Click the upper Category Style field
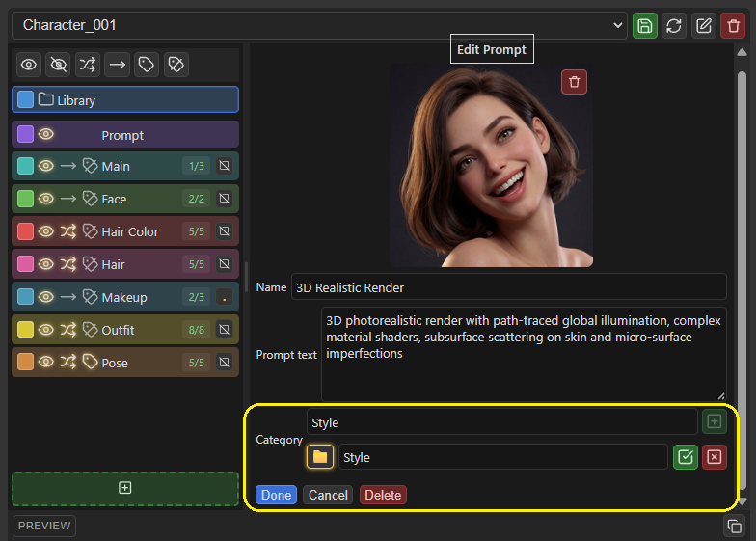 [x=501, y=422]
